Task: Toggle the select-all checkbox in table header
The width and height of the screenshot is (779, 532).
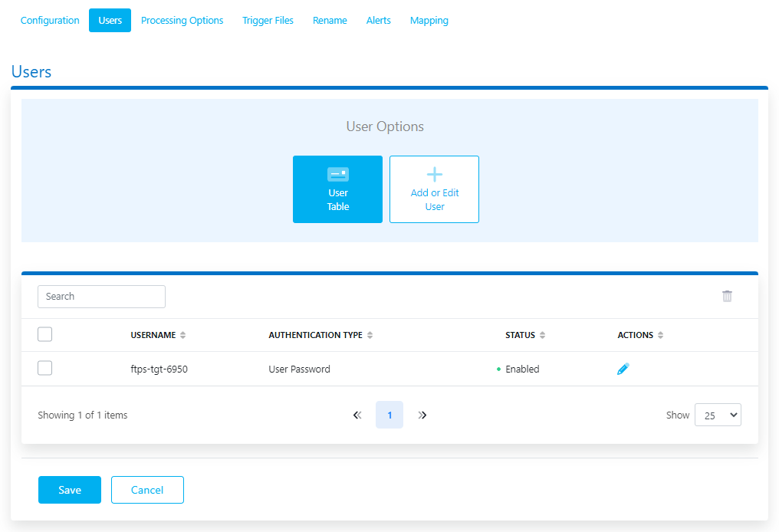Action: tap(44, 334)
